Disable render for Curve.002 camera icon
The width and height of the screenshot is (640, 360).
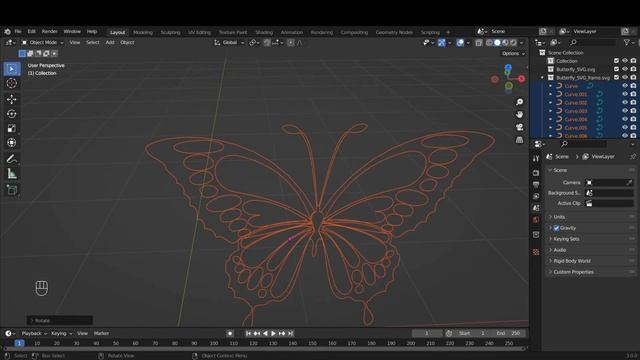pos(633,102)
